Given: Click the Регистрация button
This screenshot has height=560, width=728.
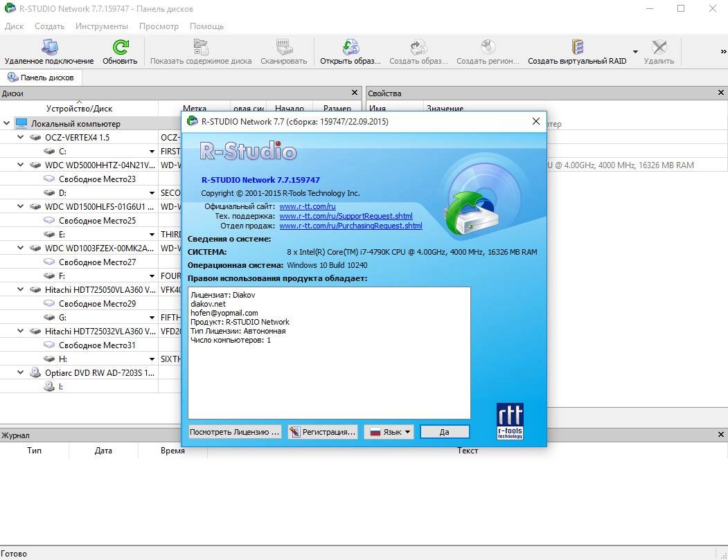Looking at the screenshot, I should 323,431.
